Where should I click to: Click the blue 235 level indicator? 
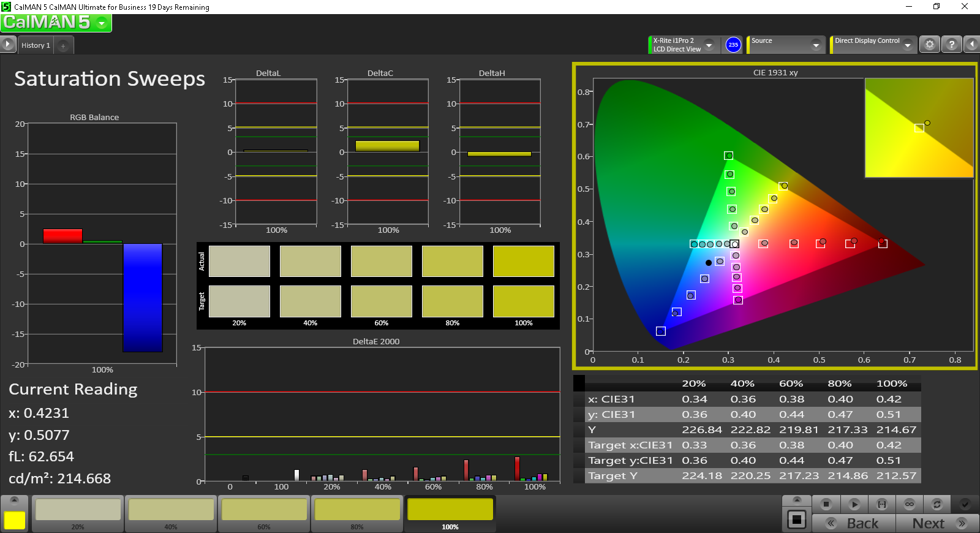click(x=733, y=45)
